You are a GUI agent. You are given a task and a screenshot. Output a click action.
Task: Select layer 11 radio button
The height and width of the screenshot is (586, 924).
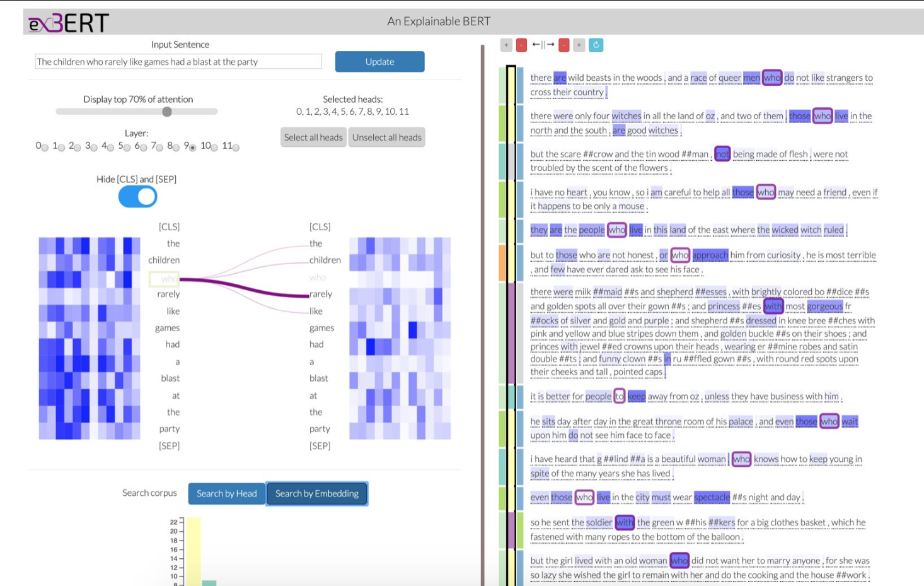236,148
